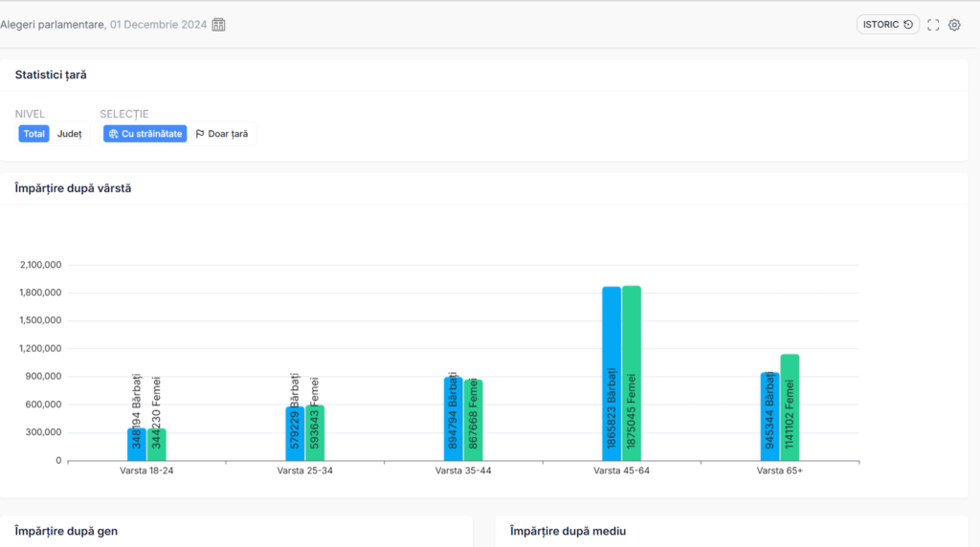Click the green 1875045 Femei bar
The image size is (980, 547).
point(632,373)
